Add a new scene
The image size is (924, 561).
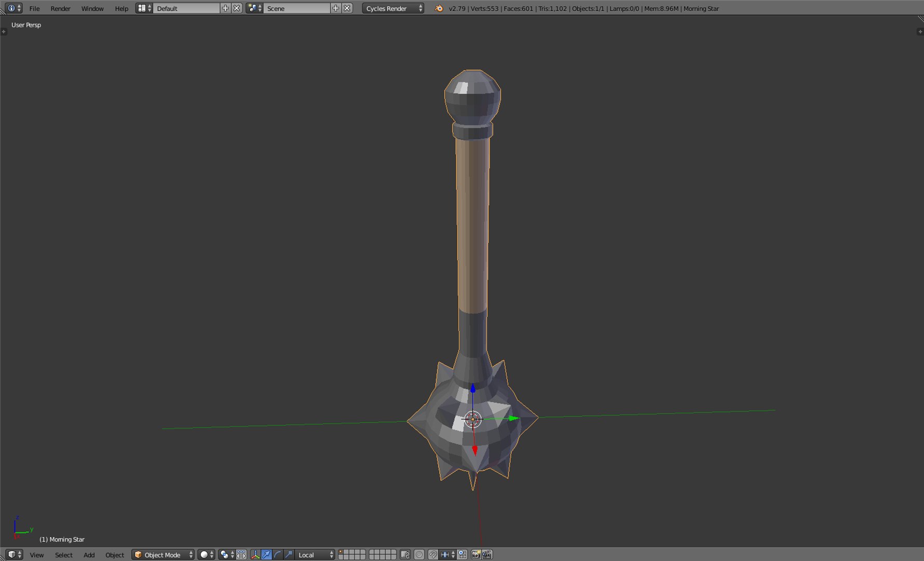336,8
